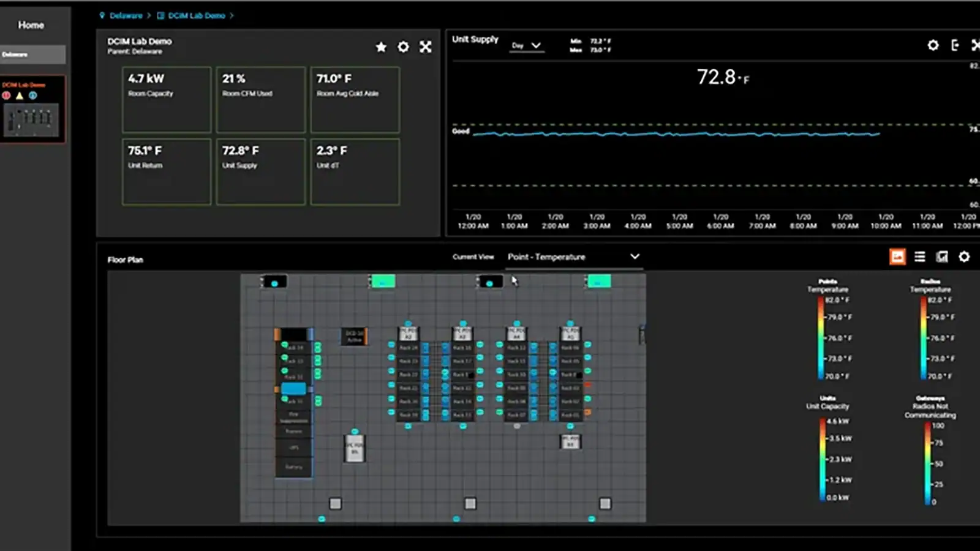Click the red alarm icon on DCIM Lab Demo card
The height and width of the screenshot is (551, 980).
click(7, 96)
